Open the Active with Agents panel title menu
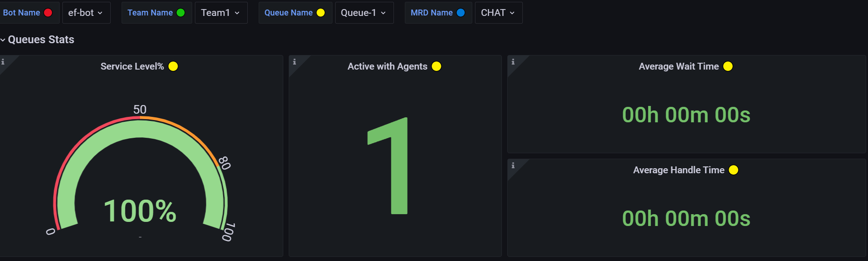This screenshot has width=868, height=261. pos(387,66)
